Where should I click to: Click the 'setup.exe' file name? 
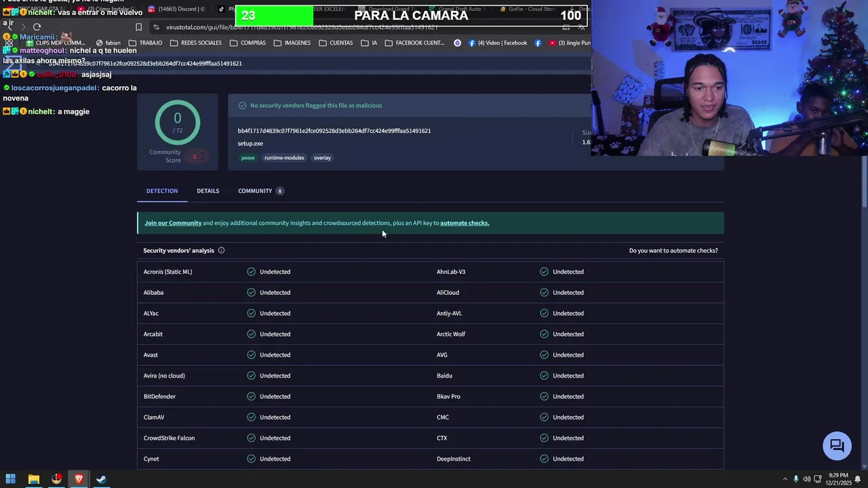click(x=250, y=144)
